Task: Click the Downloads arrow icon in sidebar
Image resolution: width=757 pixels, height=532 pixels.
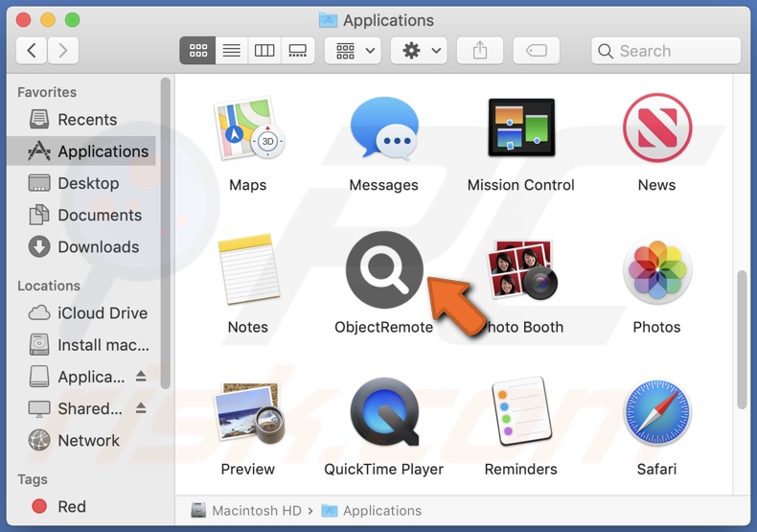Action: tap(39, 246)
